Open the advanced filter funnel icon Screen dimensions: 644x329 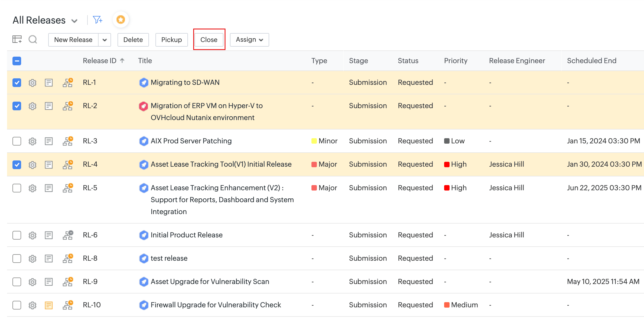click(x=97, y=20)
